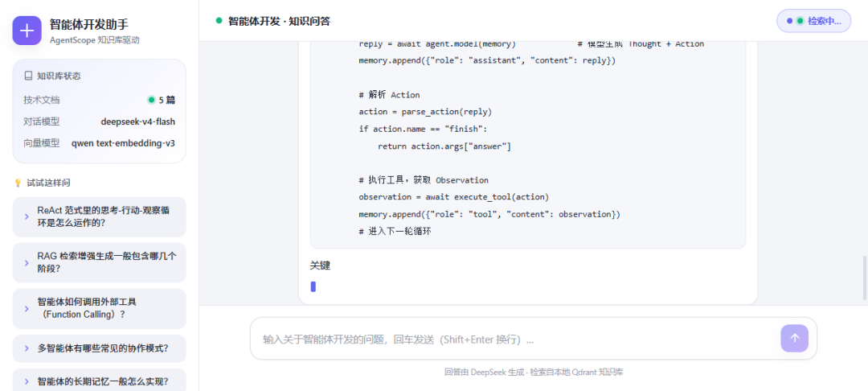Click the 向量模型 label
This screenshot has height=391, width=868.
click(42, 143)
